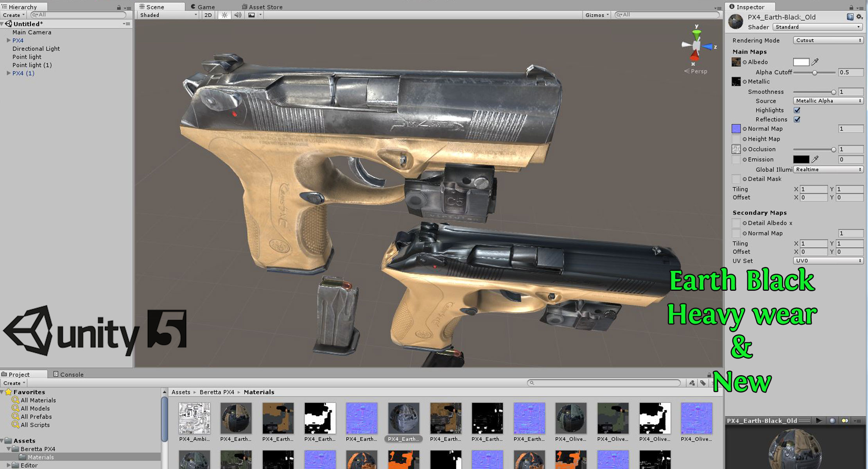Click the Create button in the Hierarchy panel

[13, 15]
